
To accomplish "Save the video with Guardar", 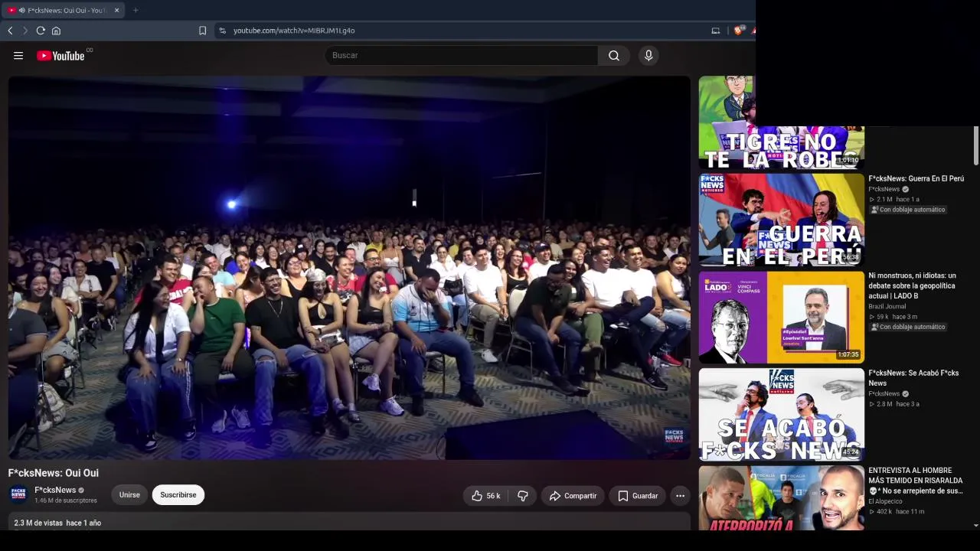I will (638, 496).
